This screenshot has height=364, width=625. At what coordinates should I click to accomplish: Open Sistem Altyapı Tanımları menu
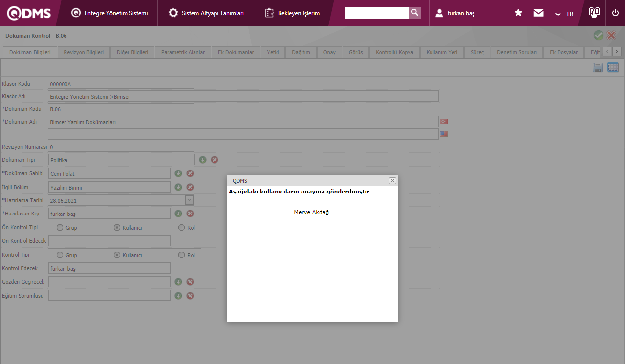click(206, 13)
